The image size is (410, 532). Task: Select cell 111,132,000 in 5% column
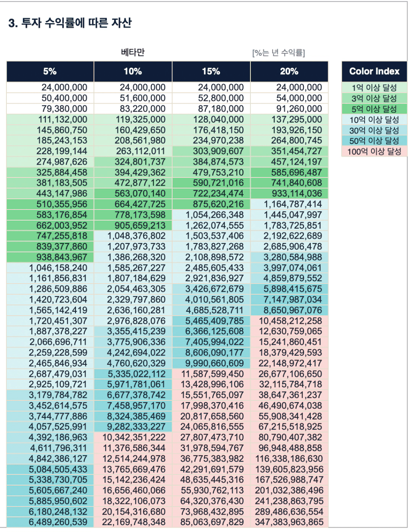(x=50, y=119)
